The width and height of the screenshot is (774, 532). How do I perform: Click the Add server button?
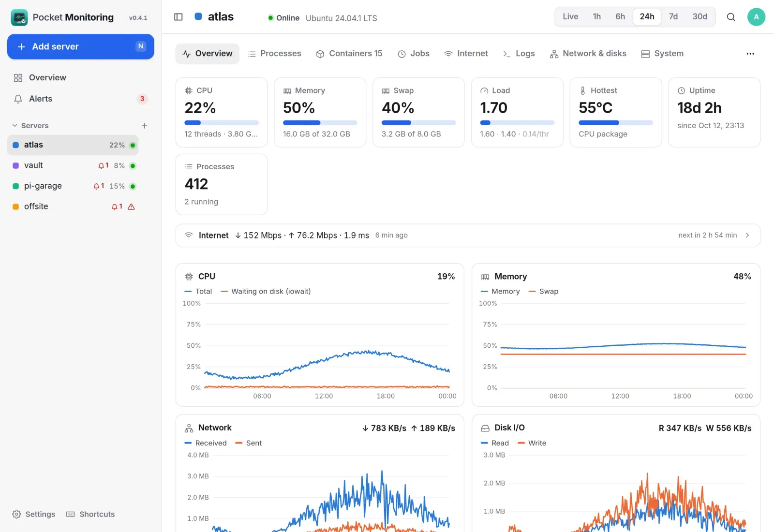pos(81,46)
